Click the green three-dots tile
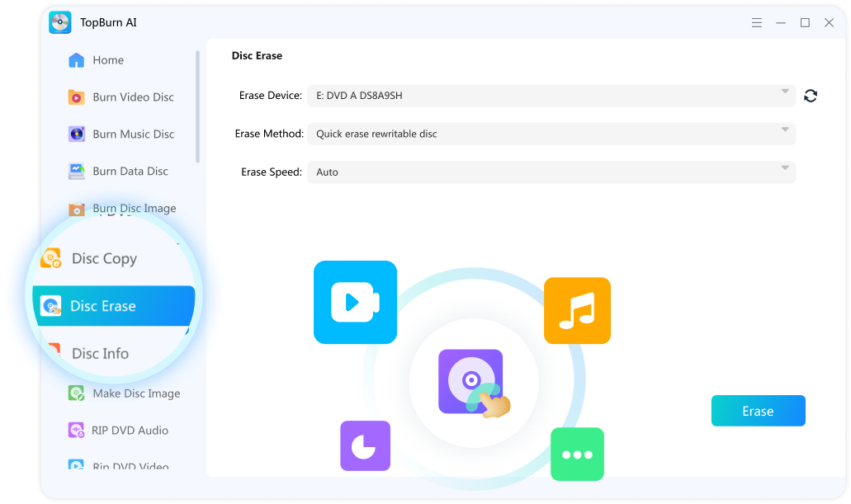 [x=577, y=454]
